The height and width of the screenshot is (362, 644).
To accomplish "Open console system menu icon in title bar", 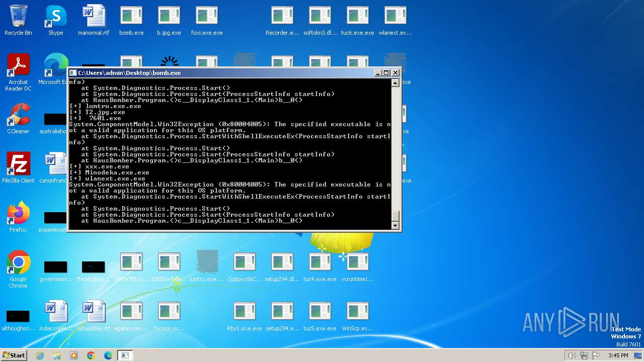I will 73,73.
